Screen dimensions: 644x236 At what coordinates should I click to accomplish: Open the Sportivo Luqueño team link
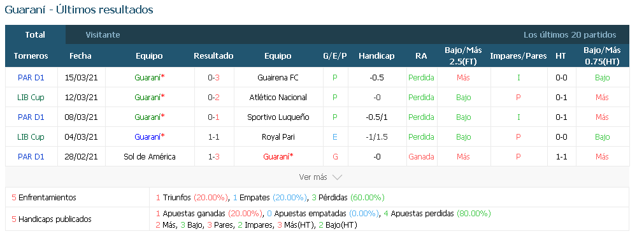coord(278,117)
